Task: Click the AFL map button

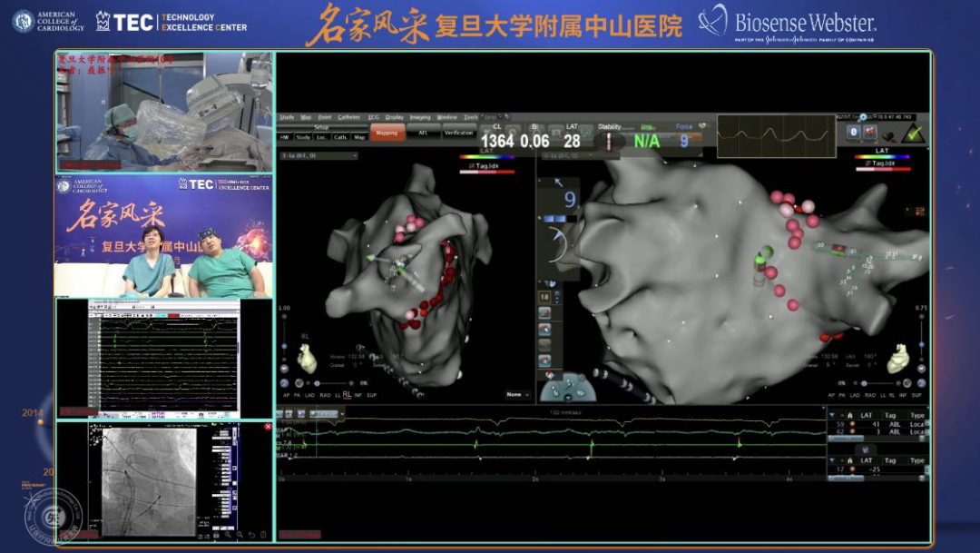Action: pos(423,133)
